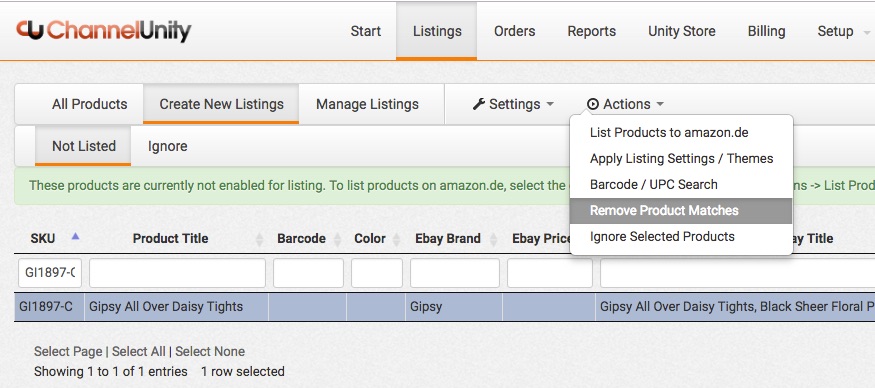The width and height of the screenshot is (875, 388).
Task: Click the Color column sort arrows
Action: [396, 239]
